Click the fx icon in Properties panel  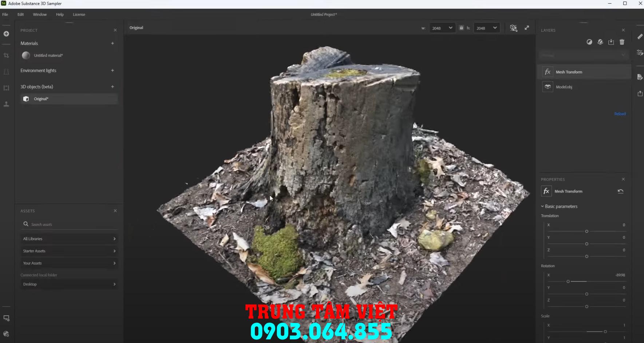pyautogui.click(x=546, y=191)
